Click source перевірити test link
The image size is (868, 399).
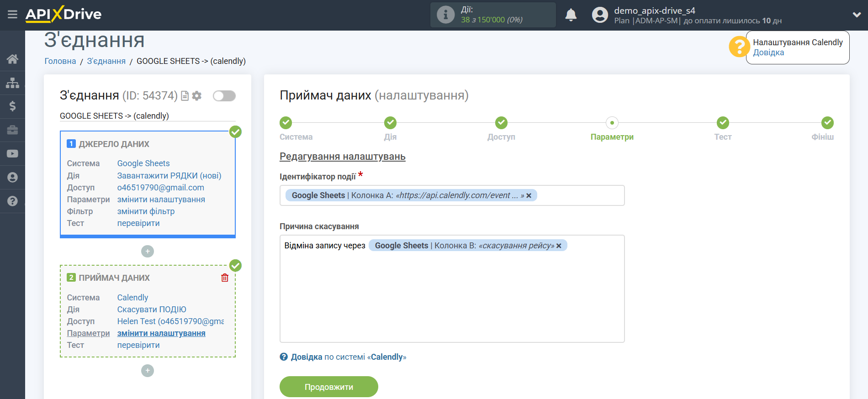point(138,223)
